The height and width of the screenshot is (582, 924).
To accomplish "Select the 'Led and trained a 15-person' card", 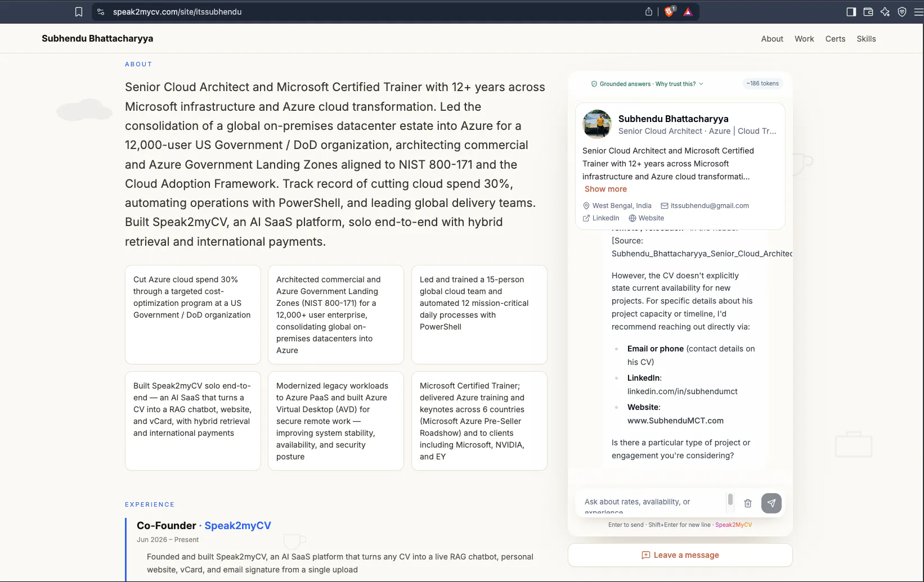I will 479,314.
